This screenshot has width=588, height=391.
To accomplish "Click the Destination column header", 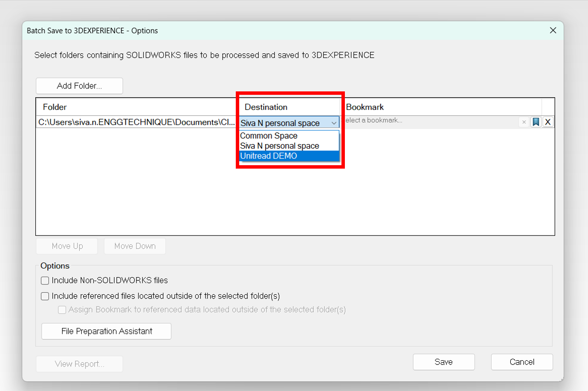I will pyautogui.click(x=266, y=107).
